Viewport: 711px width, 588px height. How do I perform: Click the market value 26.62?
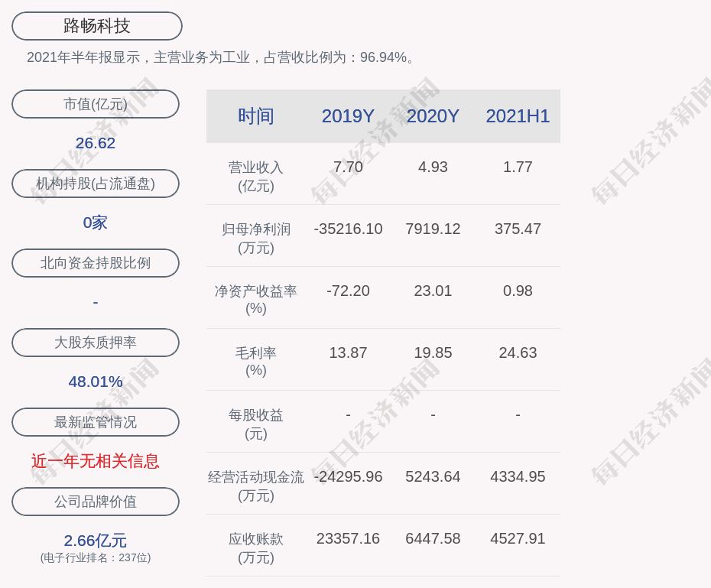[x=96, y=143]
